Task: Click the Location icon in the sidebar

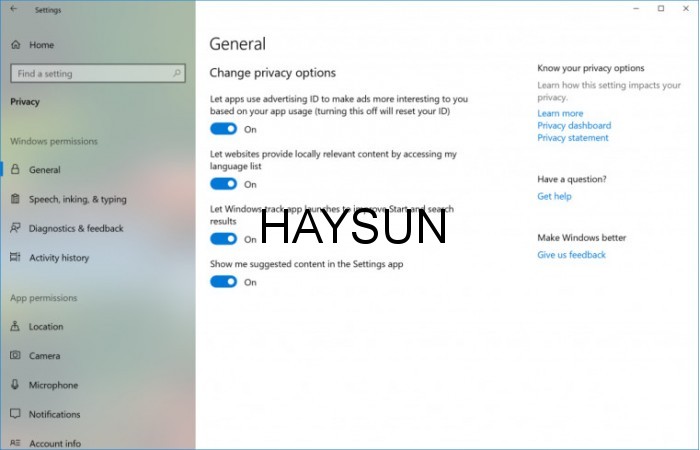Action: click(x=15, y=326)
